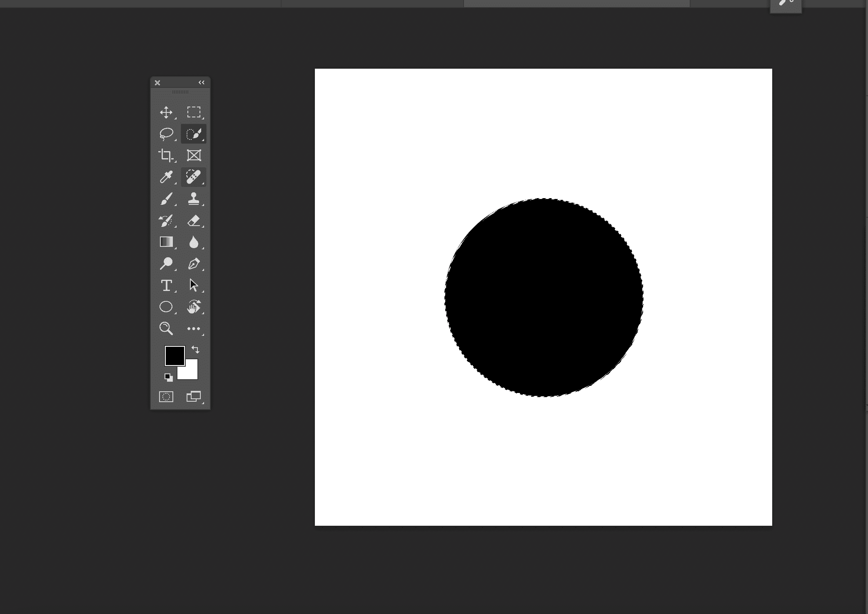Open the Edit Toolbar three-dots menu

point(194,328)
